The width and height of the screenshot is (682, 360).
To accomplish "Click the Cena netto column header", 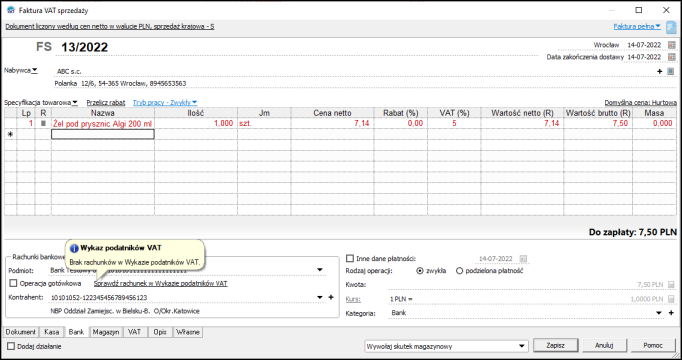I will click(332, 113).
